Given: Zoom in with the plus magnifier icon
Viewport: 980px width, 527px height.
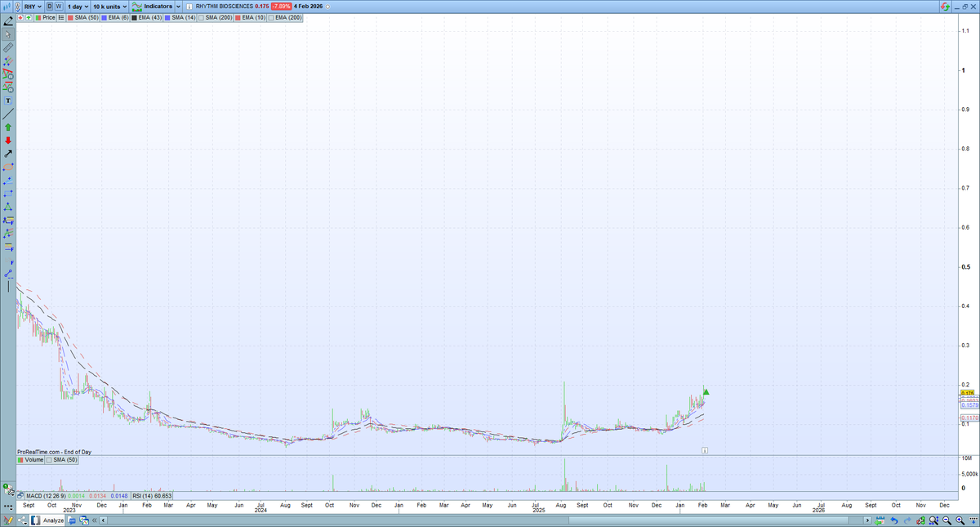Looking at the screenshot, I should coord(960,520).
